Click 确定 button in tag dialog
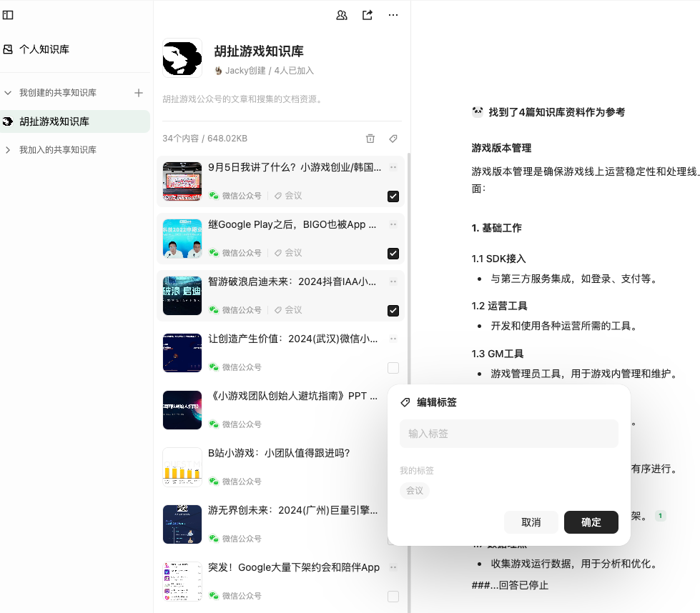700x613 pixels. click(591, 522)
